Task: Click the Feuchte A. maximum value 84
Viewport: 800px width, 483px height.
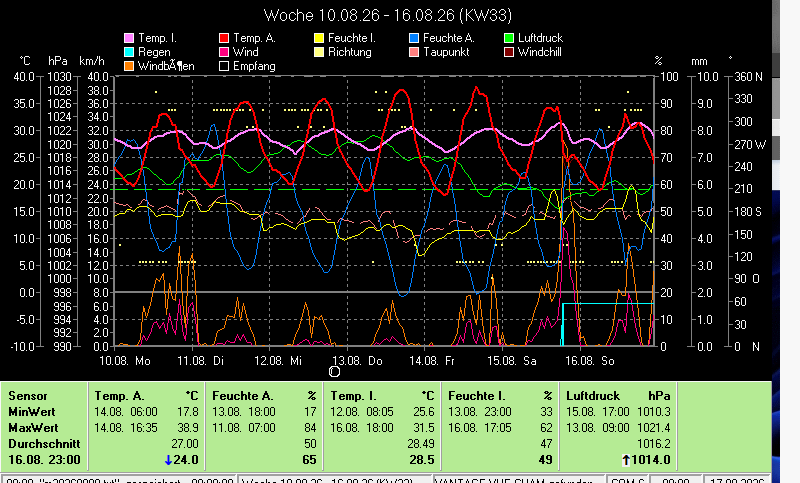Action: pos(310,428)
